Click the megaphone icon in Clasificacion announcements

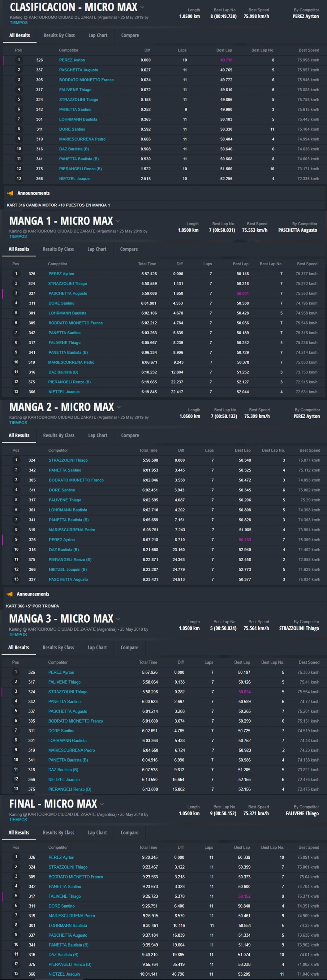(x=10, y=193)
